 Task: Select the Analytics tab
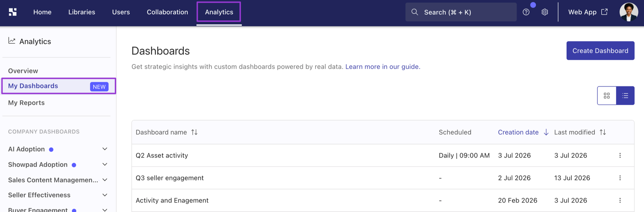click(x=219, y=12)
